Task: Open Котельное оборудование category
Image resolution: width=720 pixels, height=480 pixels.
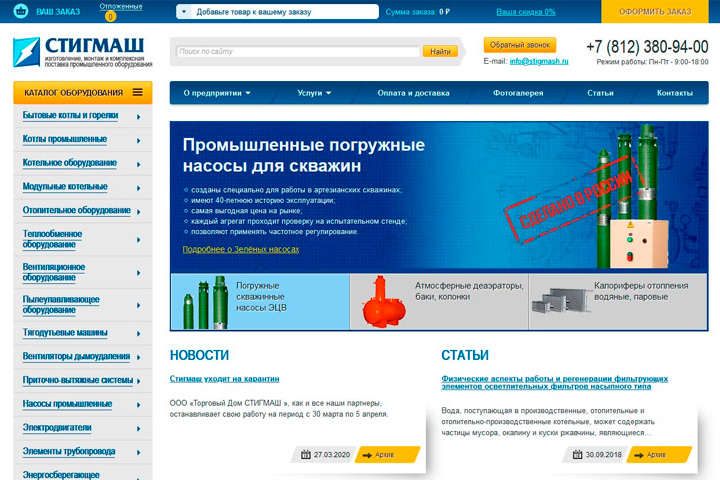Action: (x=70, y=163)
